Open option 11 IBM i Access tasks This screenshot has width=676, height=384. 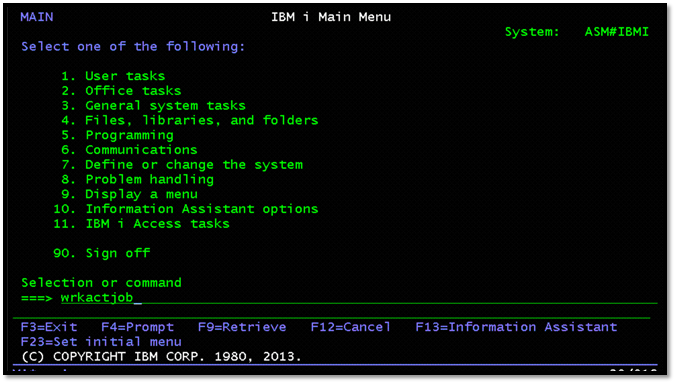[141, 224]
